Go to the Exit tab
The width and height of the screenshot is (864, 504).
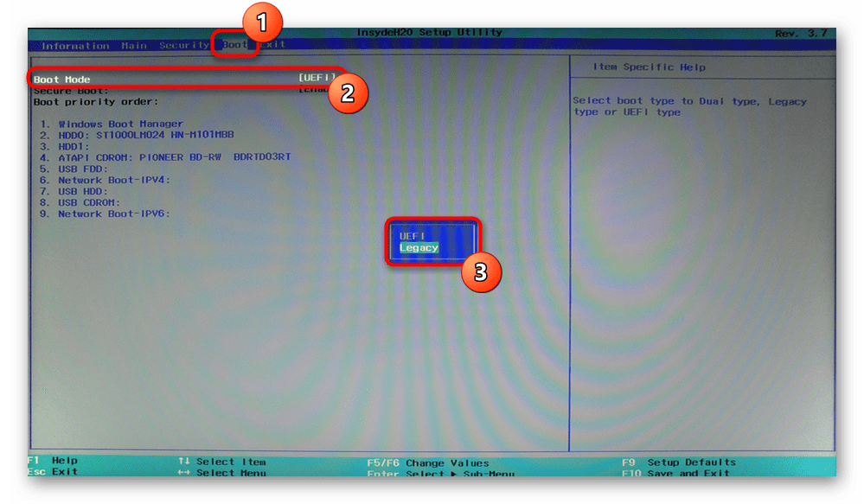coord(273,44)
